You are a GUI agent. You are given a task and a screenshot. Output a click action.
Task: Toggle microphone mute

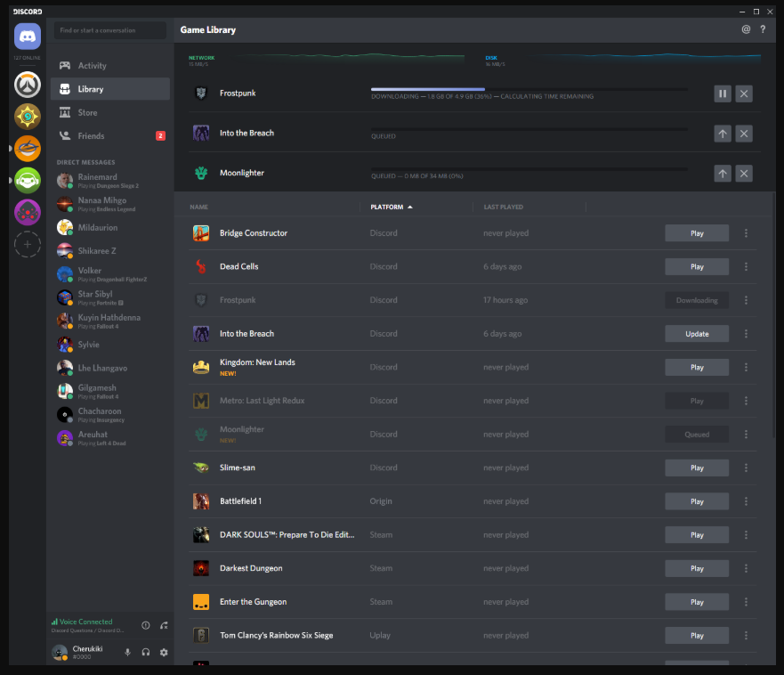pos(127,652)
